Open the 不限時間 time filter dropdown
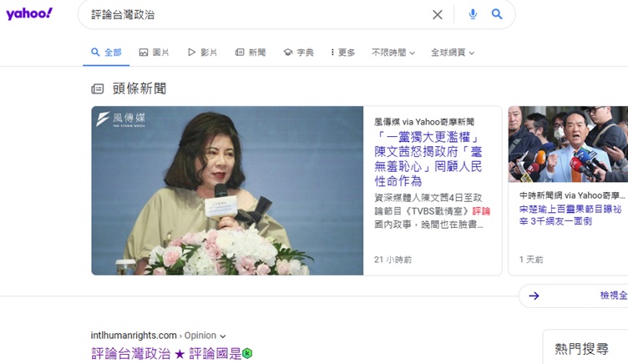Screen dimensions: 628x364 pyautogui.click(x=392, y=53)
